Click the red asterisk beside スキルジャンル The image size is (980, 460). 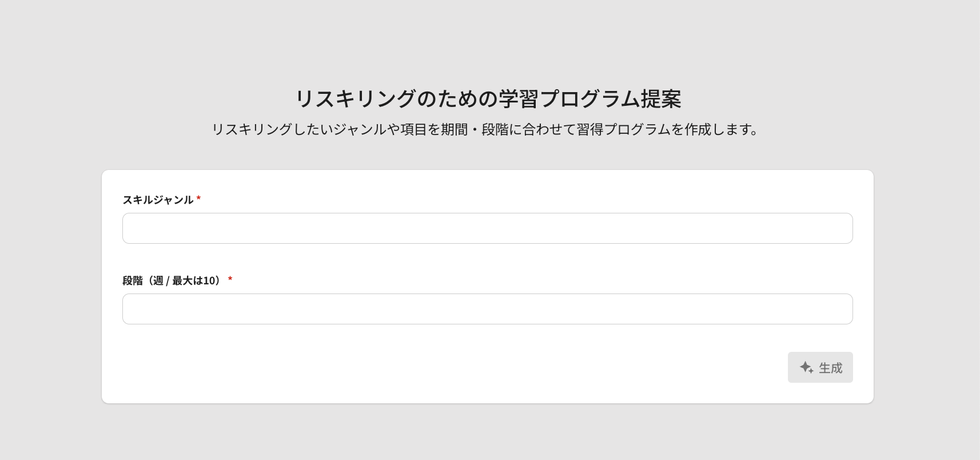[198, 199]
